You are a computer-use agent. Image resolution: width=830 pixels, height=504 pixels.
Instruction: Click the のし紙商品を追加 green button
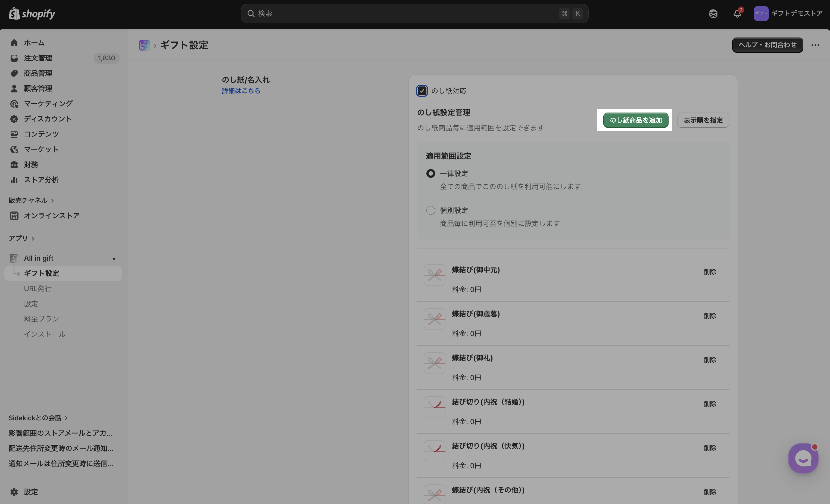636,120
